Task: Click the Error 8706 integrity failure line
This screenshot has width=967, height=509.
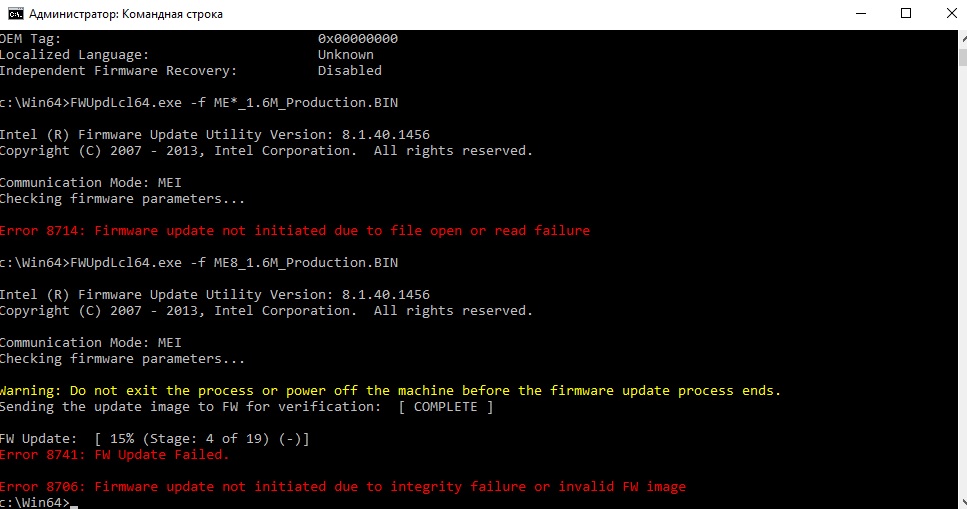Action: pos(343,487)
